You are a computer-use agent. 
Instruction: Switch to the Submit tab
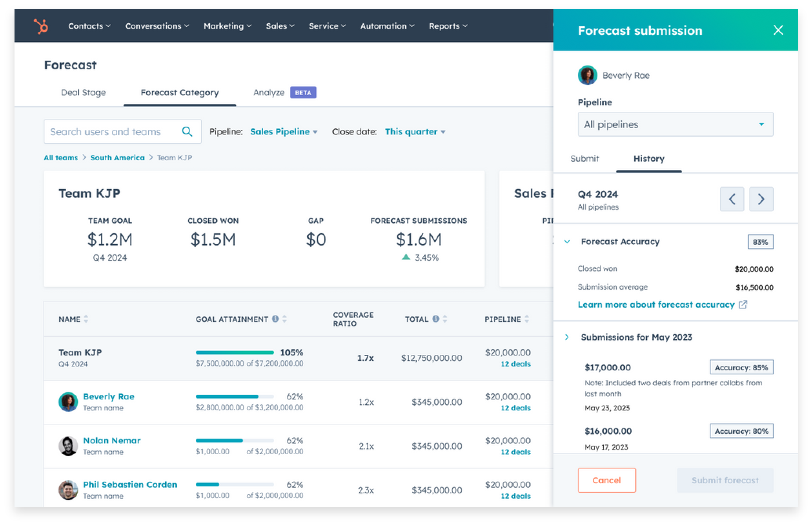584,159
